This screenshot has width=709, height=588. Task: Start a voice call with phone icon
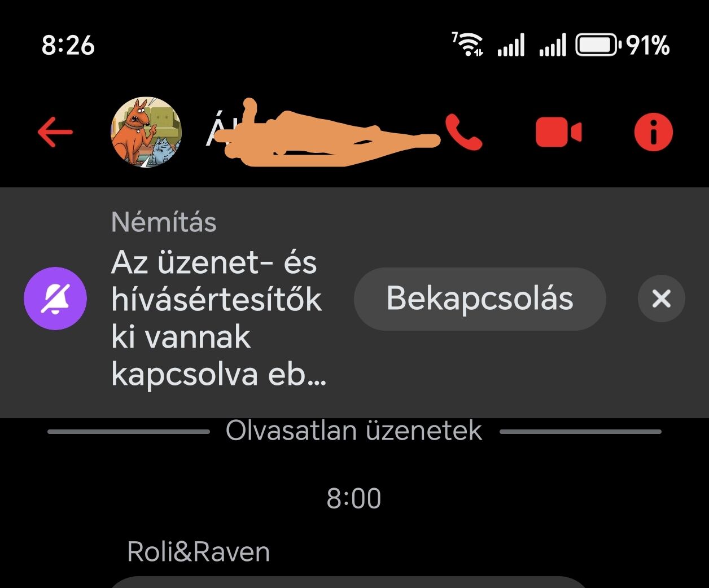point(463,132)
